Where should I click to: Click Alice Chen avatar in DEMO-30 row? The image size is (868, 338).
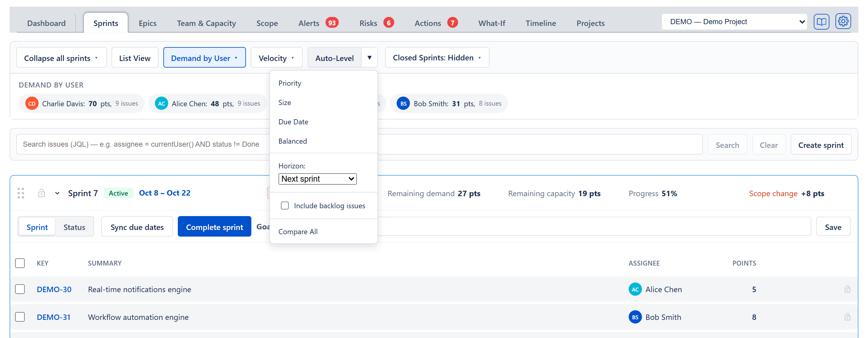(x=635, y=289)
